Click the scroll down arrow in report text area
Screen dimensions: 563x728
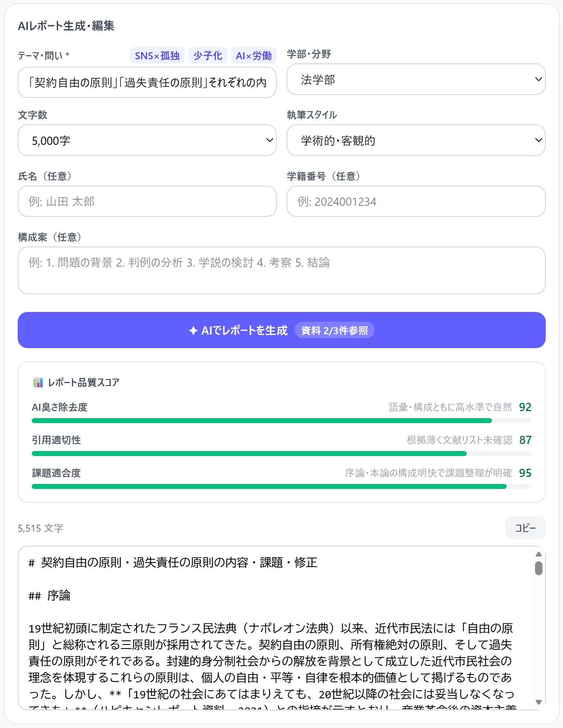[x=539, y=702]
